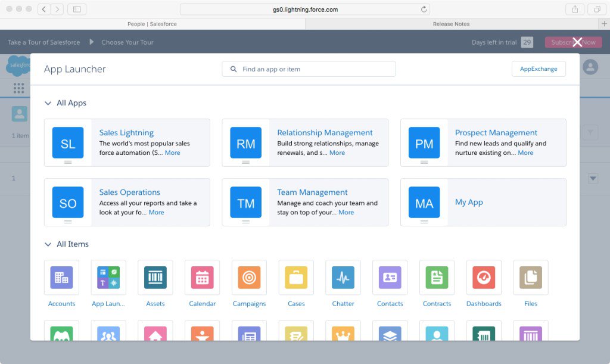Expand Team Management description with More
Screen dimensions: 610x364
346,212
